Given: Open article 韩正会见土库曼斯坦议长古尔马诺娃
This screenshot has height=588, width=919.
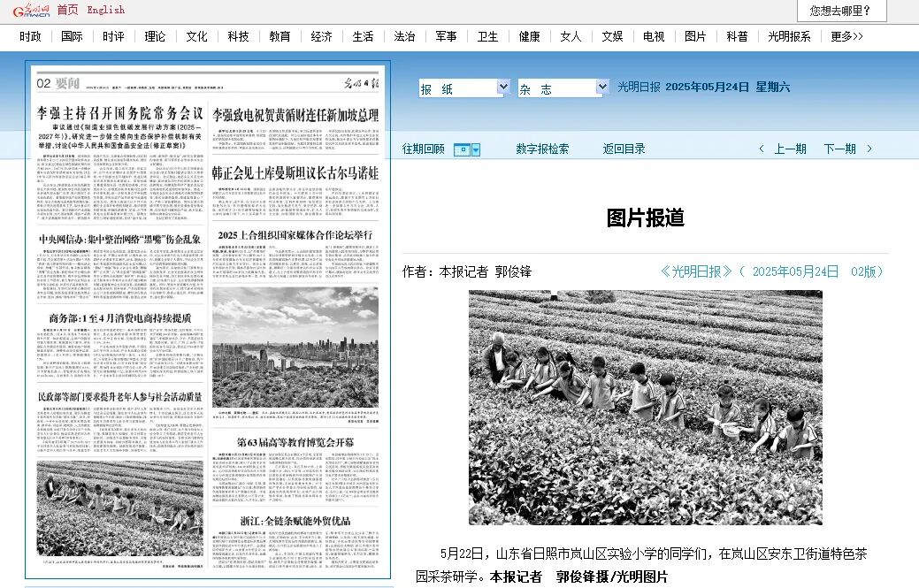Looking at the screenshot, I should tap(295, 172).
